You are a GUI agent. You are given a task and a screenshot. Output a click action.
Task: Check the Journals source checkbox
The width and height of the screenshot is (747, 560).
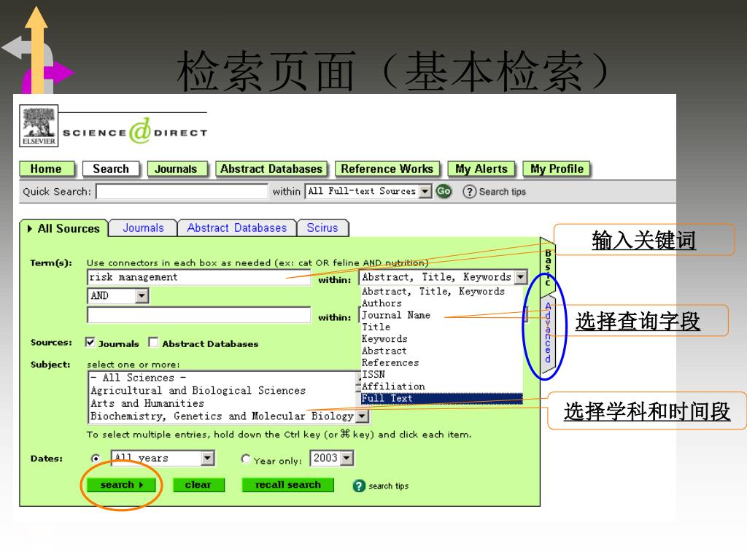90,343
